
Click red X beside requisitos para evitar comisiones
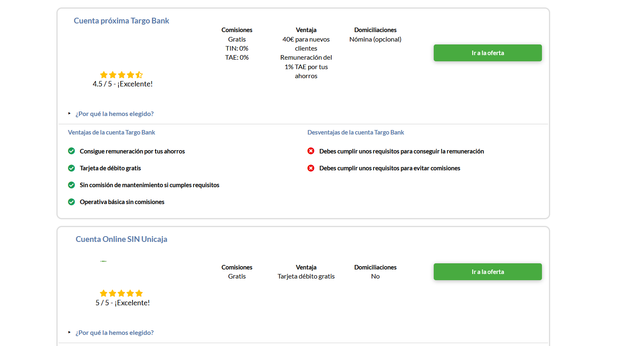click(311, 168)
